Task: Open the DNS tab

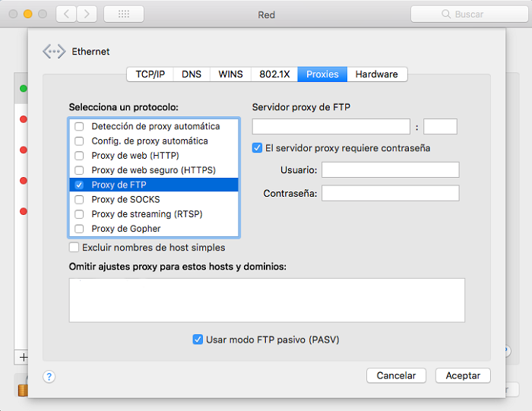Action: point(192,74)
